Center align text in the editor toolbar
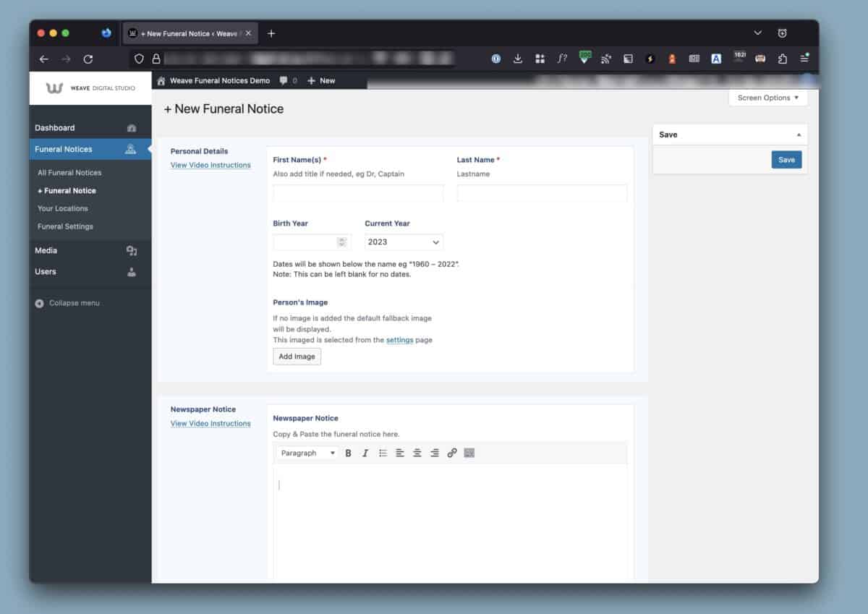This screenshot has width=868, height=614. (x=417, y=453)
